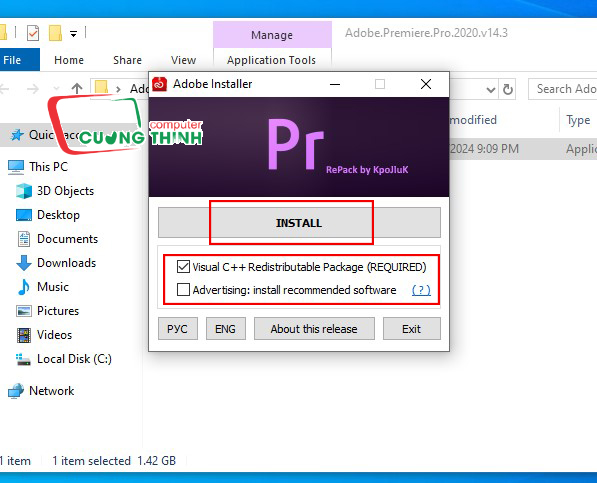Screen dimensions: 597x483
Task: Open Local Disk (C:) drive
Action: (74, 359)
